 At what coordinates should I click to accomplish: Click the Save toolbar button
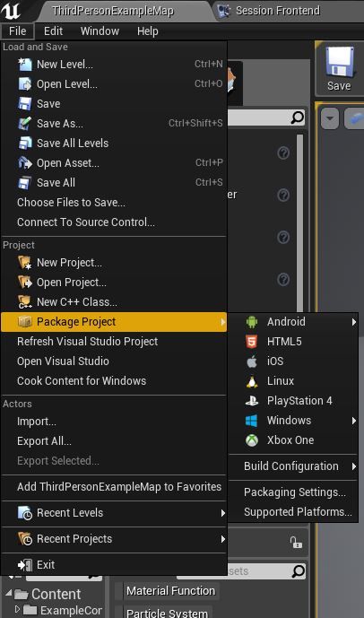339,68
